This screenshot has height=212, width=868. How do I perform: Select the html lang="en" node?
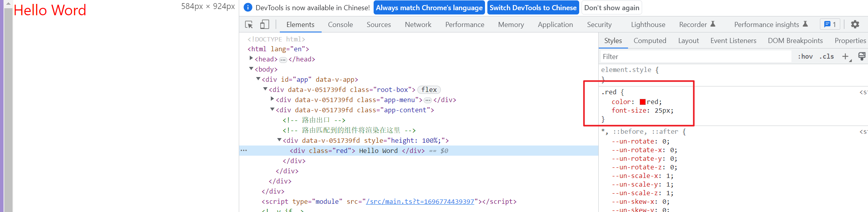[x=278, y=49]
